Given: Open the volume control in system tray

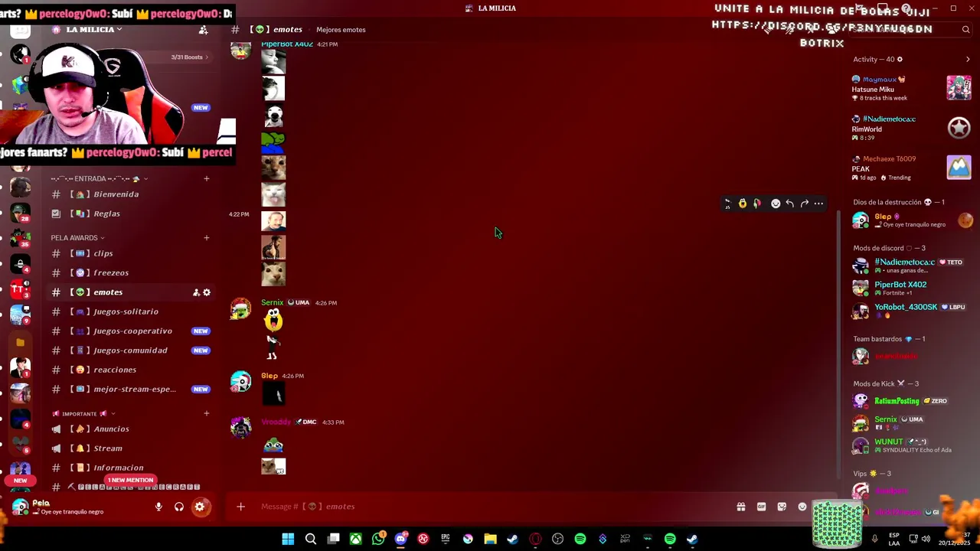Looking at the screenshot, I should 926,540.
